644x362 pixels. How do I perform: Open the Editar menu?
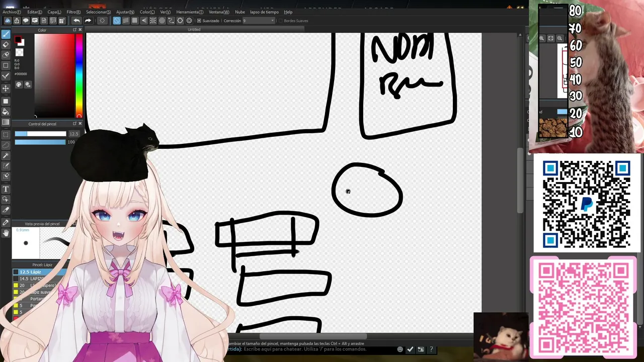pos(35,12)
